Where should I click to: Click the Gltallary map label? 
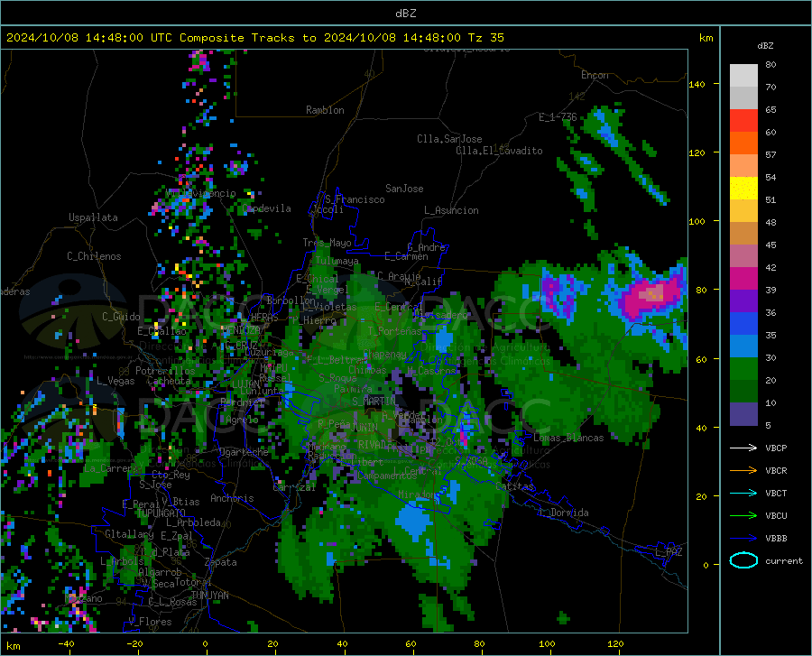tap(129, 534)
